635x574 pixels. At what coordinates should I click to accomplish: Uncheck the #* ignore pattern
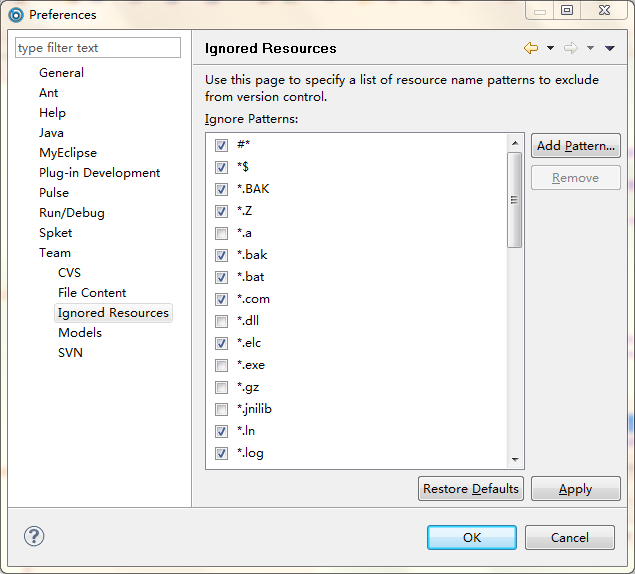(221, 145)
